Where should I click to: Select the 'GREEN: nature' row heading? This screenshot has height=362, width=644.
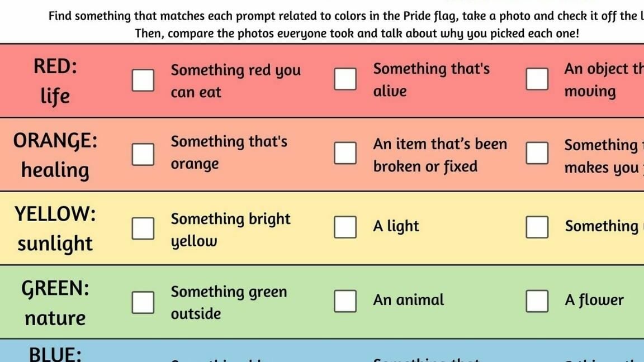click(x=55, y=303)
